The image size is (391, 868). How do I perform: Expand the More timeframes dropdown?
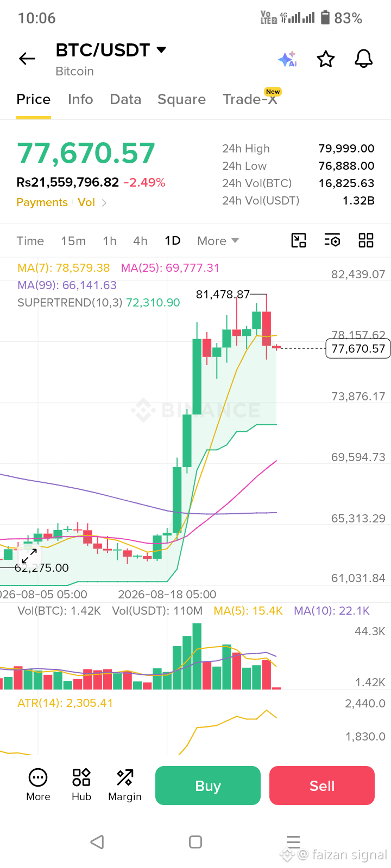coord(218,241)
